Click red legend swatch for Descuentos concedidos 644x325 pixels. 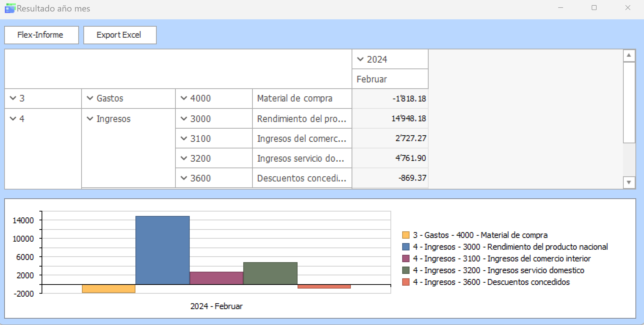pyautogui.click(x=406, y=282)
